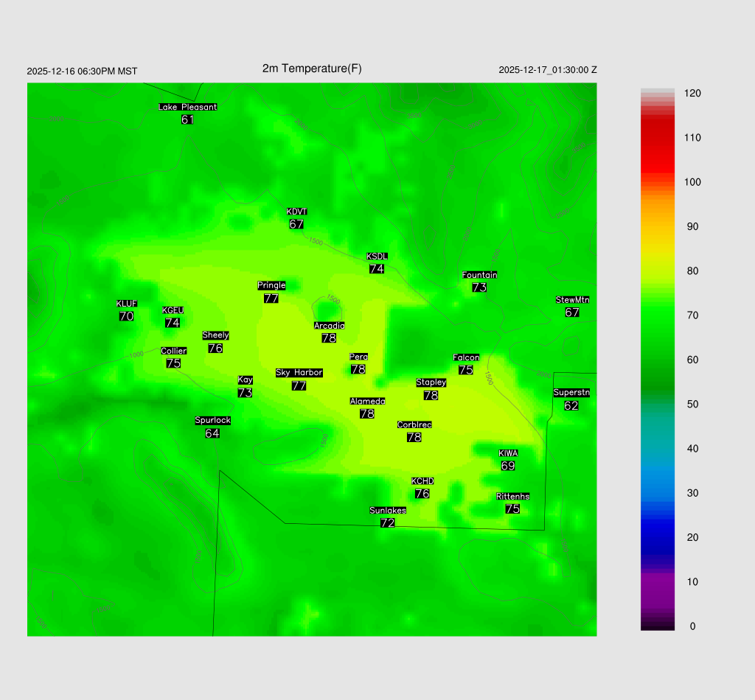
Task: Select the Fountain station label
Action: (479, 275)
